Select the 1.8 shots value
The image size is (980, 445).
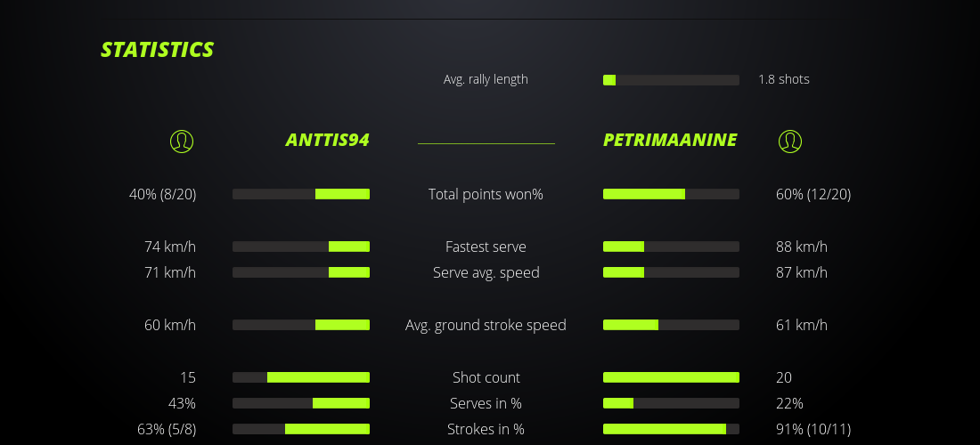pos(784,79)
